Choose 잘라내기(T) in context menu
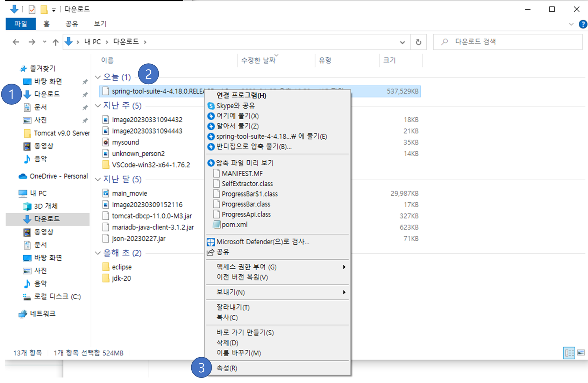 [x=277, y=307]
